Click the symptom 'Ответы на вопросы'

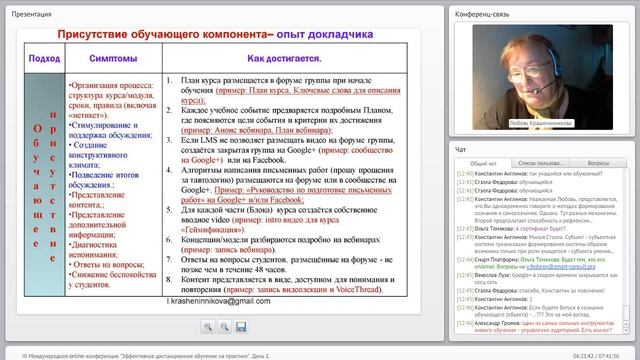click(x=107, y=265)
